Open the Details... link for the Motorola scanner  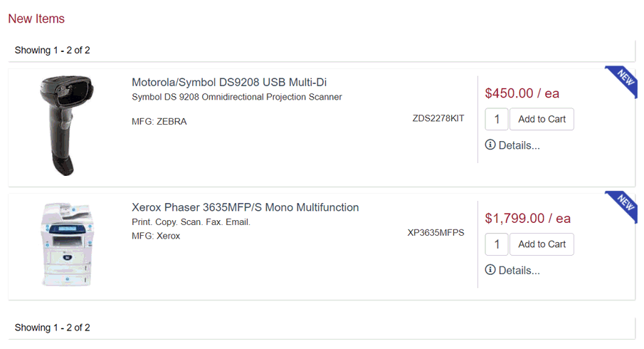(519, 145)
